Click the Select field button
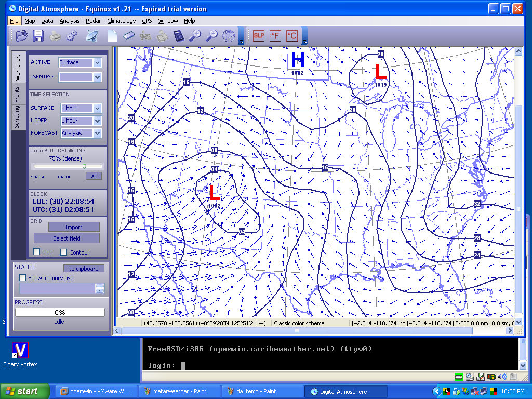Screen dimensions: 532x399 pyautogui.click(x=67, y=238)
